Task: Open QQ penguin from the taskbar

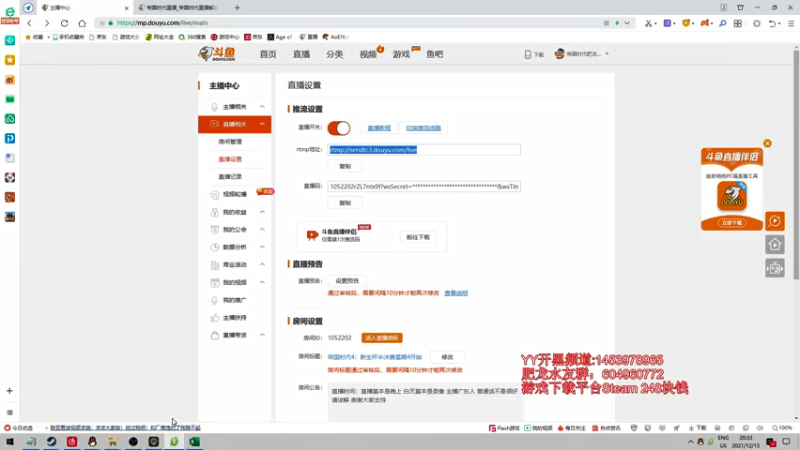Action: (92, 441)
